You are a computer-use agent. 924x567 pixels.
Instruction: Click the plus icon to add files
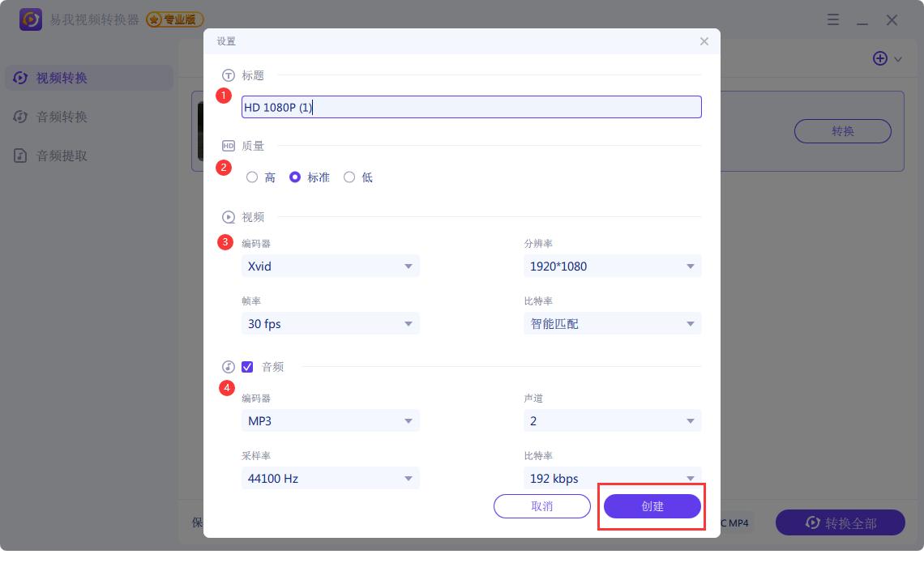point(880,58)
